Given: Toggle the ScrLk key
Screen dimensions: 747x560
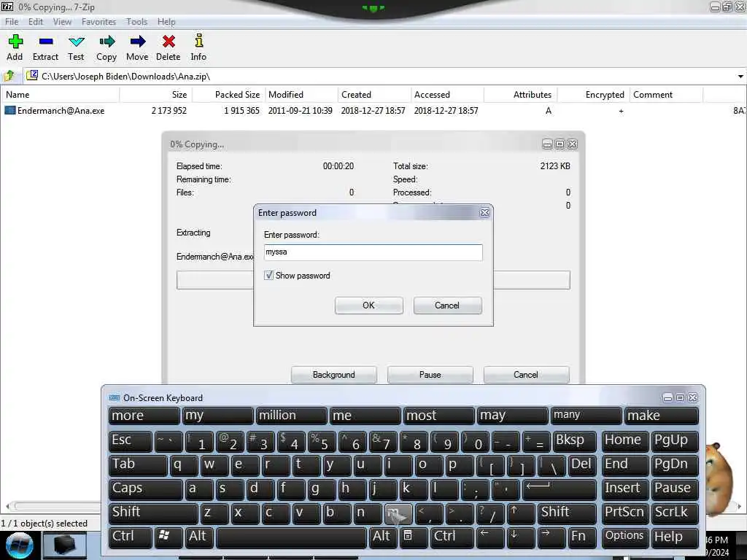Looking at the screenshot, I should 674,513.
